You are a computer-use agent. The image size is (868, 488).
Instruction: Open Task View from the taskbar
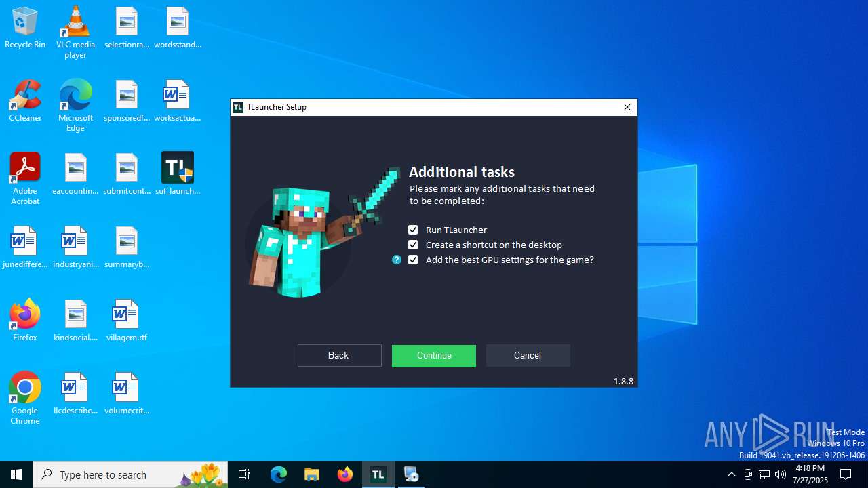[x=244, y=474]
